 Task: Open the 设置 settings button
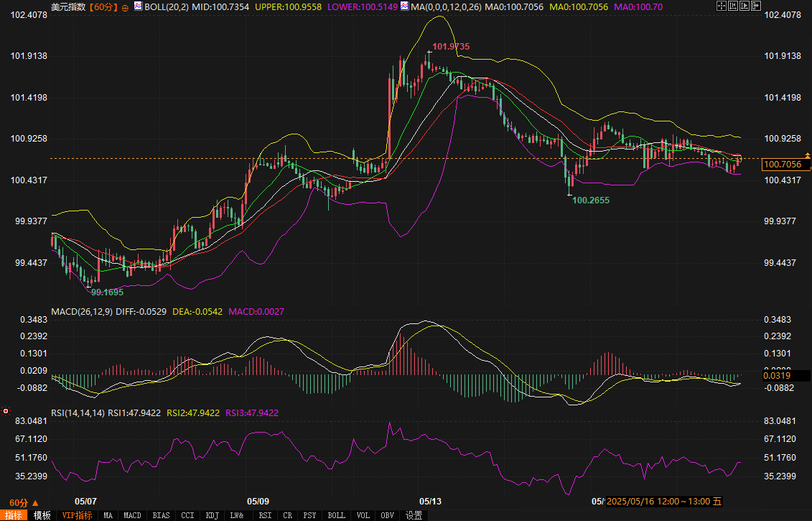[414, 515]
